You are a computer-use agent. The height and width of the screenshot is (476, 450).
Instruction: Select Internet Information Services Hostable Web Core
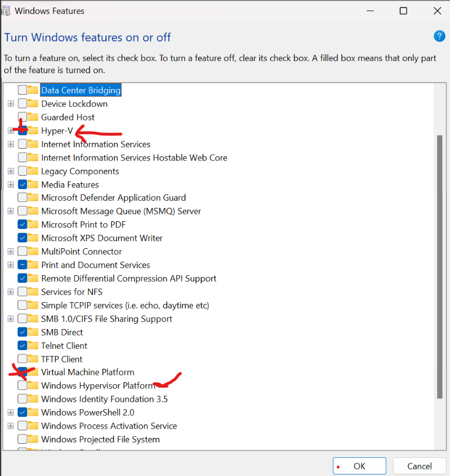(134, 157)
